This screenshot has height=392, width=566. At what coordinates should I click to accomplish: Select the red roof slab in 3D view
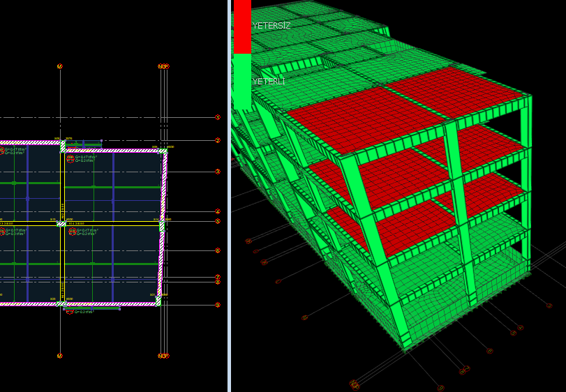[405, 112]
